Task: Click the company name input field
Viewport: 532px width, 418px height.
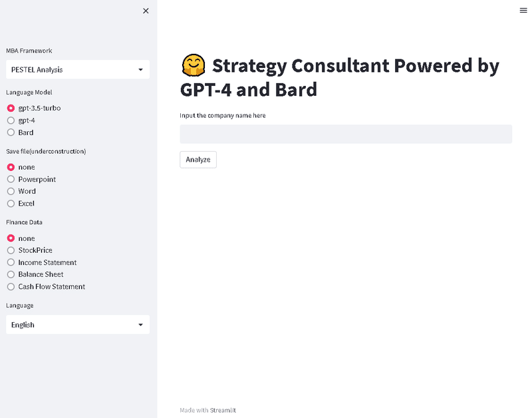Action: [346, 134]
